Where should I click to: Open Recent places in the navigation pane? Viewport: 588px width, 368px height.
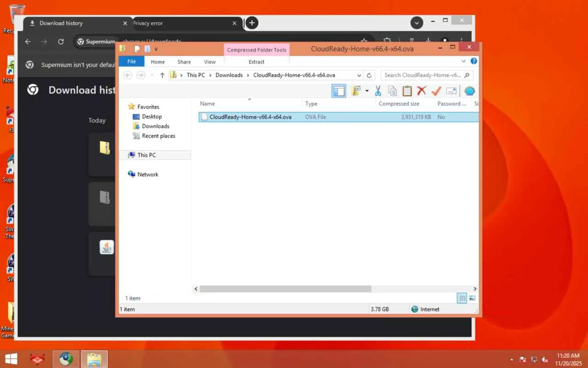(x=158, y=136)
